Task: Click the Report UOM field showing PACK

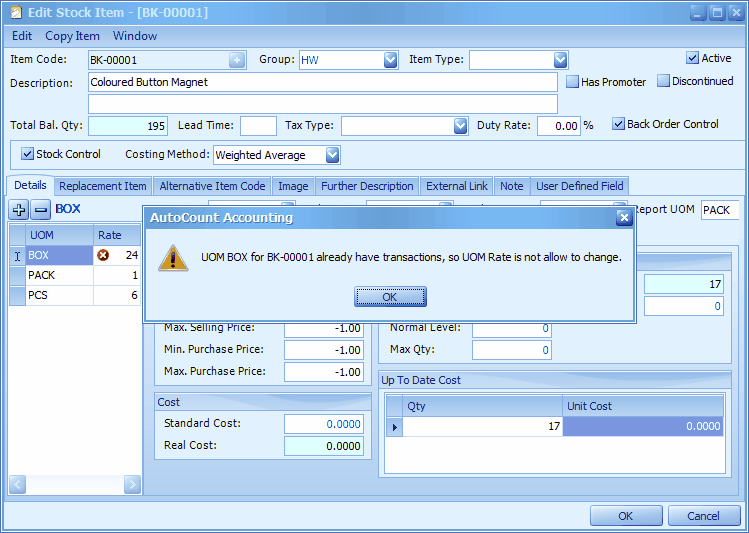Action: click(720, 210)
